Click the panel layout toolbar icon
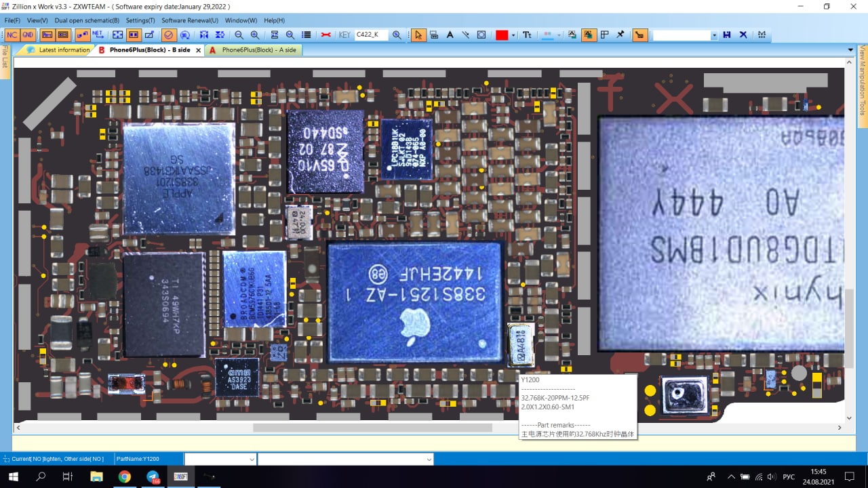 coord(604,35)
